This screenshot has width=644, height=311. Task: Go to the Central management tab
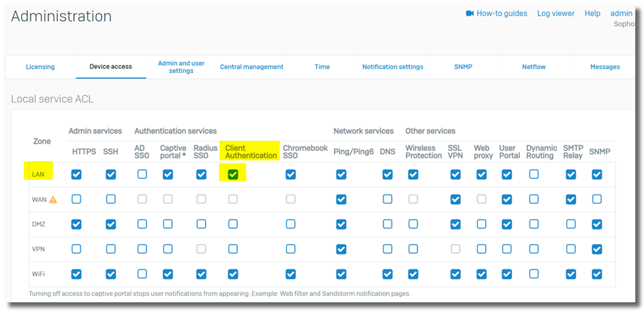tap(251, 67)
